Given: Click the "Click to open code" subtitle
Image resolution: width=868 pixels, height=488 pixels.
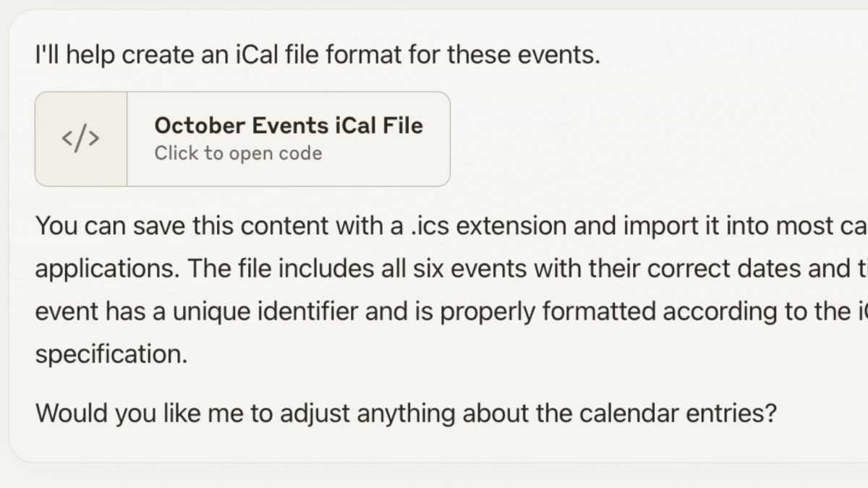Looking at the screenshot, I should coord(238,153).
